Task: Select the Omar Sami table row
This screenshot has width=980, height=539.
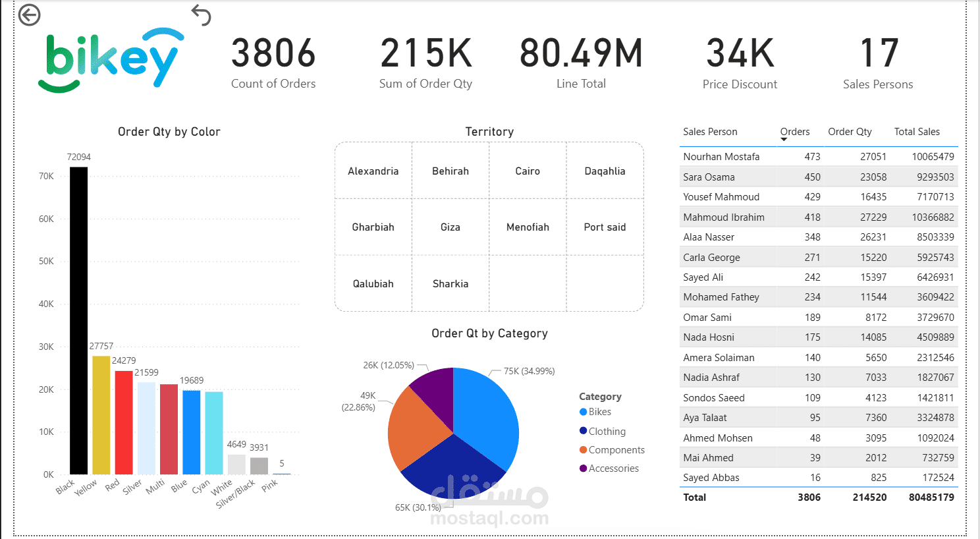Action: (819, 318)
